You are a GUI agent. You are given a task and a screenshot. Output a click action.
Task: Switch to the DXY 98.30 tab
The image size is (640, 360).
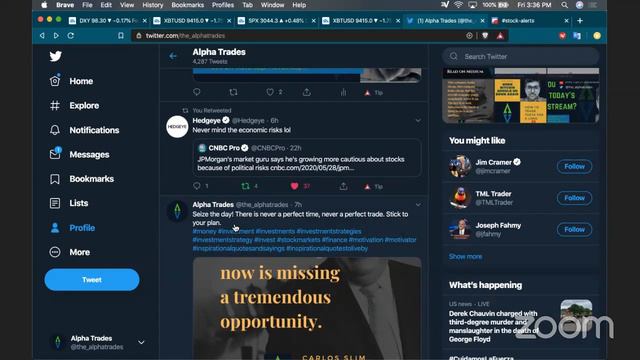pos(107,20)
